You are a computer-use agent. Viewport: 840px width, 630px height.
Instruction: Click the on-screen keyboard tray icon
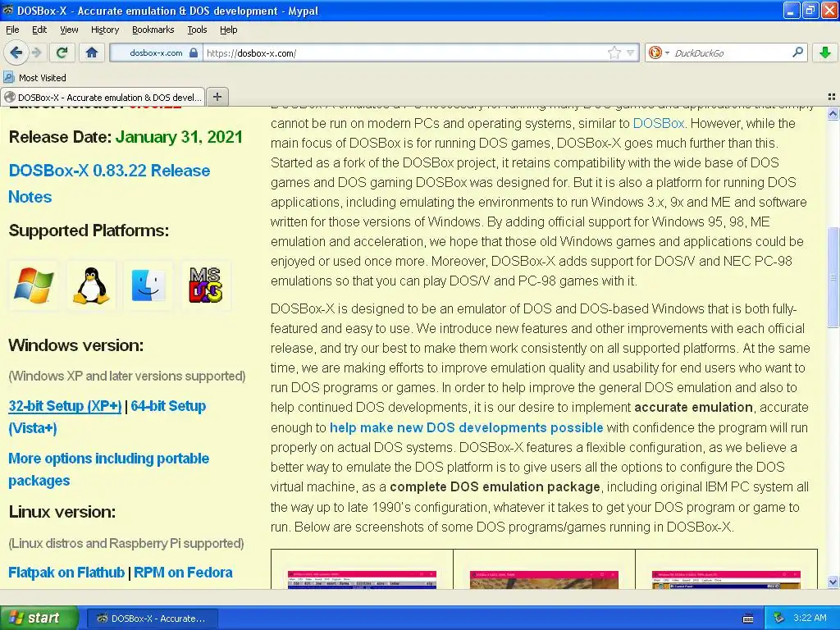pyautogui.click(x=748, y=619)
